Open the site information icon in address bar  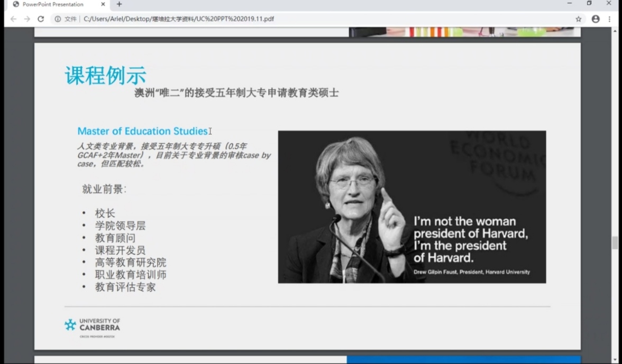pos(58,19)
